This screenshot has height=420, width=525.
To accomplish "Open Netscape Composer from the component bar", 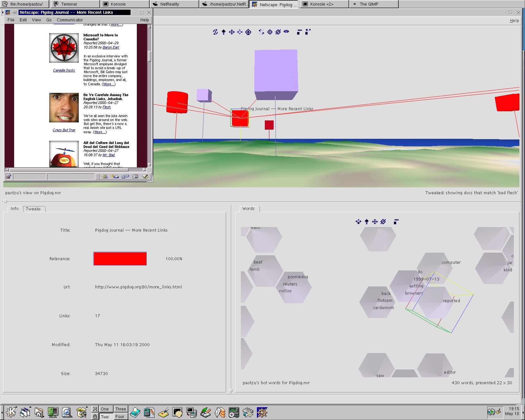I will pyautogui.click(x=145, y=177).
